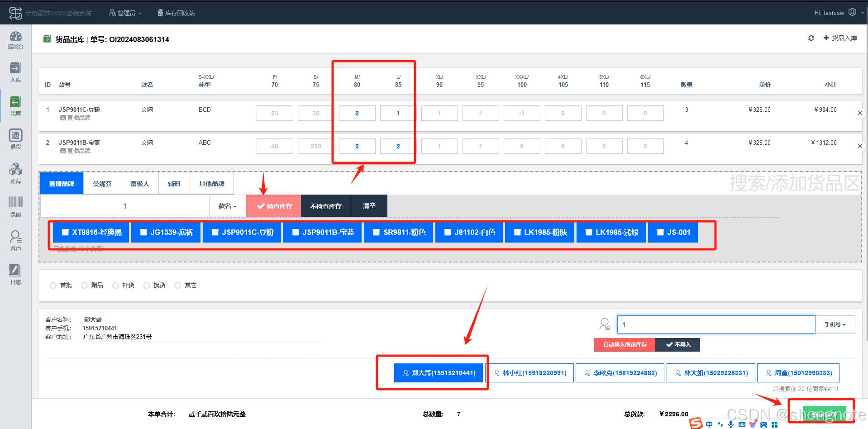Open the 控制台 dashboard sidebar icon

[15, 40]
